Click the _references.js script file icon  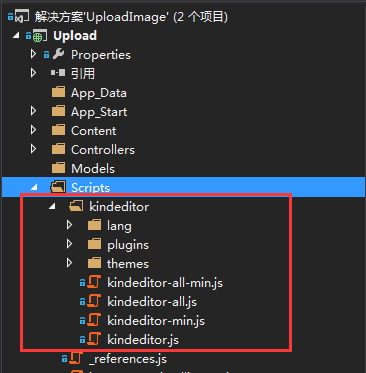pyautogui.click(x=76, y=359)
